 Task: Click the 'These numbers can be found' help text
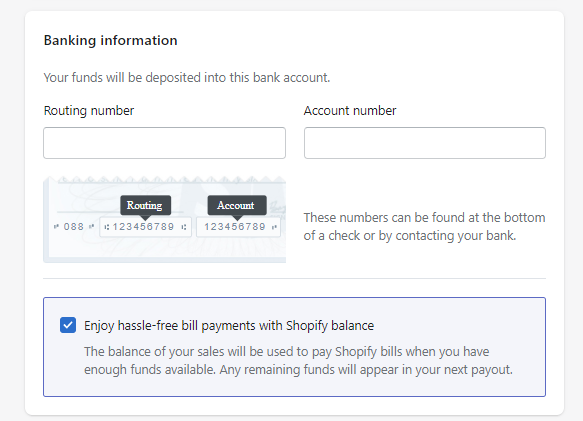coord(424,226)
